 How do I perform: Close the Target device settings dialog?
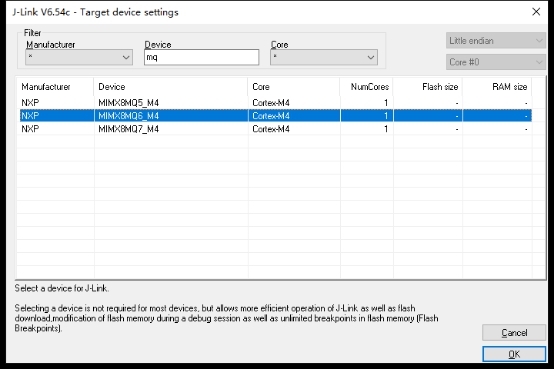pyautogui.click(x=536, y=12)
